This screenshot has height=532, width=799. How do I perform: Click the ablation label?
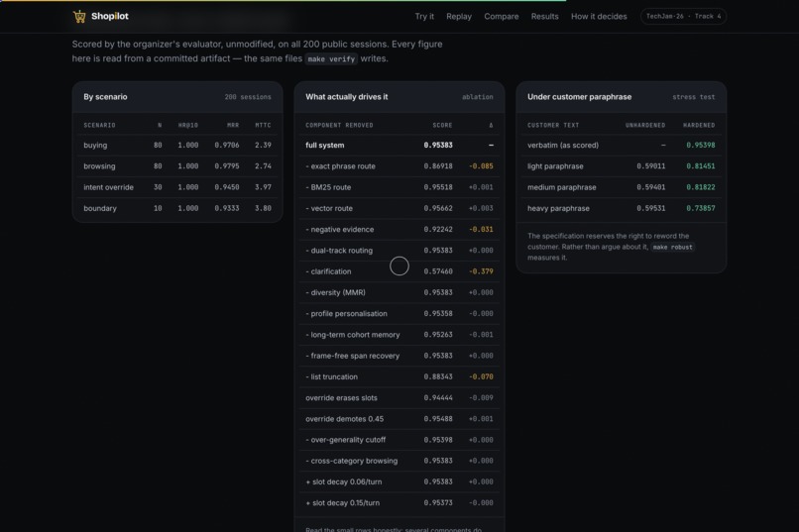(x=478, y=97)
